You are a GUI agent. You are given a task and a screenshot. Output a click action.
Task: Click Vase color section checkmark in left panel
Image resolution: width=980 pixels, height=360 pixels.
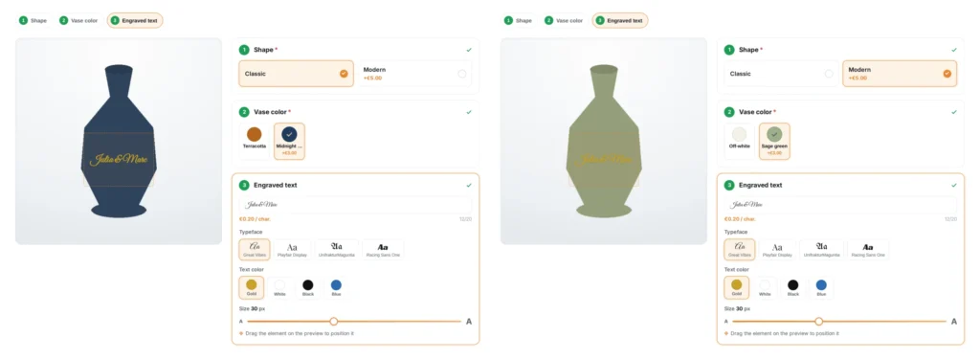(x=469, y=112)
